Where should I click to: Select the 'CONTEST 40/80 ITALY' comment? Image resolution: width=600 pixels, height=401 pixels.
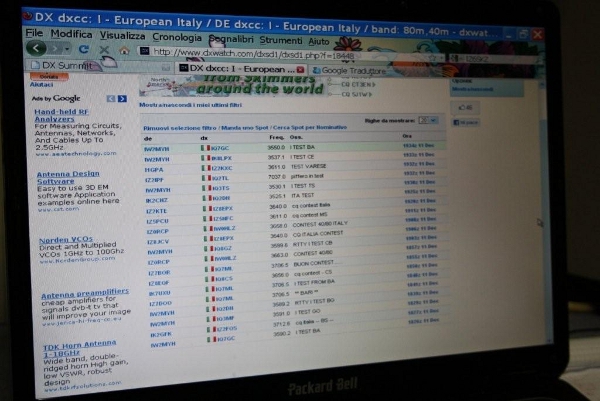pyautogui.click(x=320, y=224)
